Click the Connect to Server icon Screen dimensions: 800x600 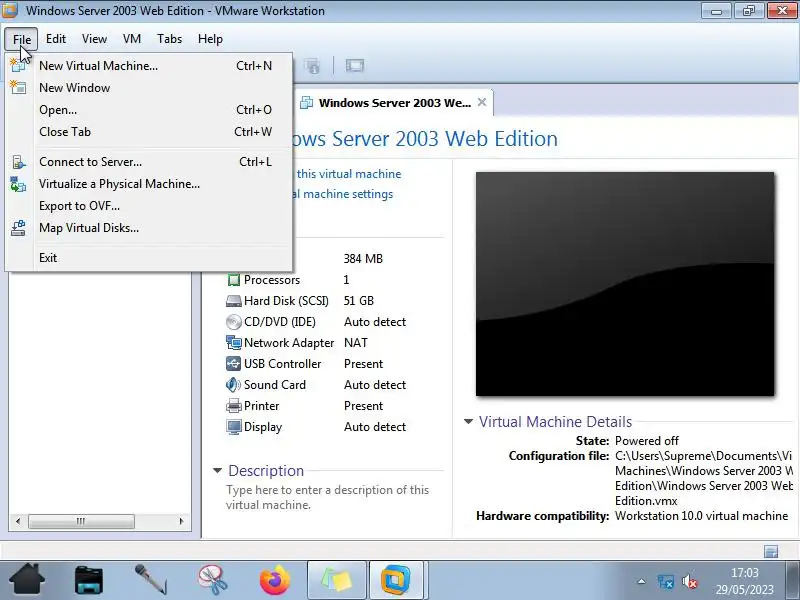pos(18,162)
